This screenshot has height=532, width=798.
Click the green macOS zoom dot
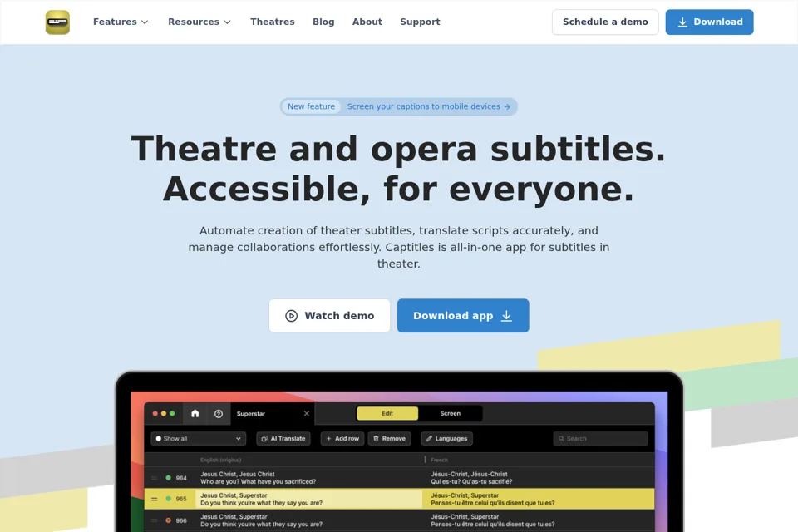click(x=172, y=413)
